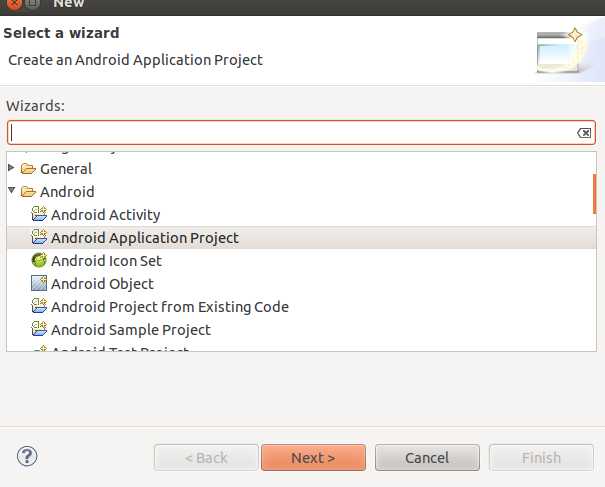The height and width of the screenshot is (487, 605).
Task: Click the Android folder icon
Action: click(x=28, y=191)
